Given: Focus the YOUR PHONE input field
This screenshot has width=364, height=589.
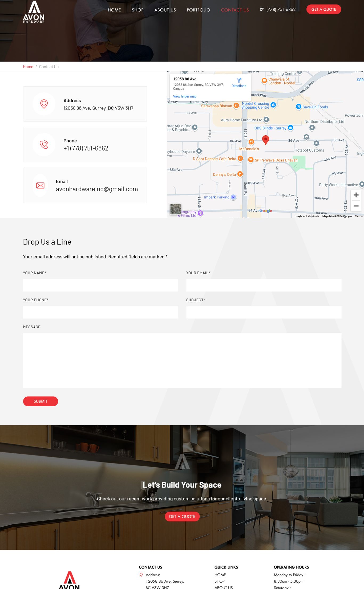Looking at the screenshot, I should (x=100, y=312).
